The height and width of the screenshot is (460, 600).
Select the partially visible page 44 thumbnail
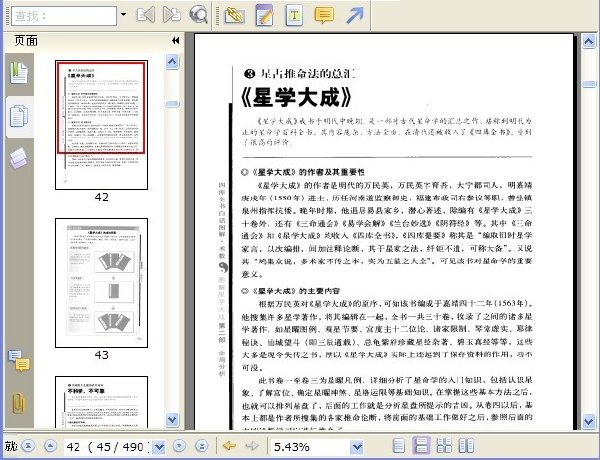101,402
